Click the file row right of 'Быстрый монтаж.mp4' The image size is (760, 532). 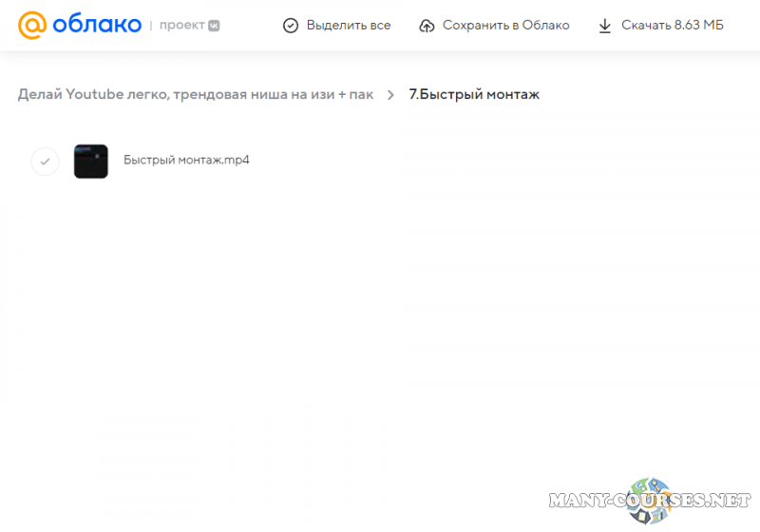coord(475,161)
